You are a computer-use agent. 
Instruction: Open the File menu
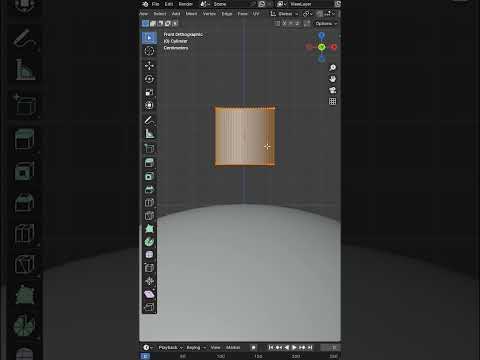(x=155, y=4)
